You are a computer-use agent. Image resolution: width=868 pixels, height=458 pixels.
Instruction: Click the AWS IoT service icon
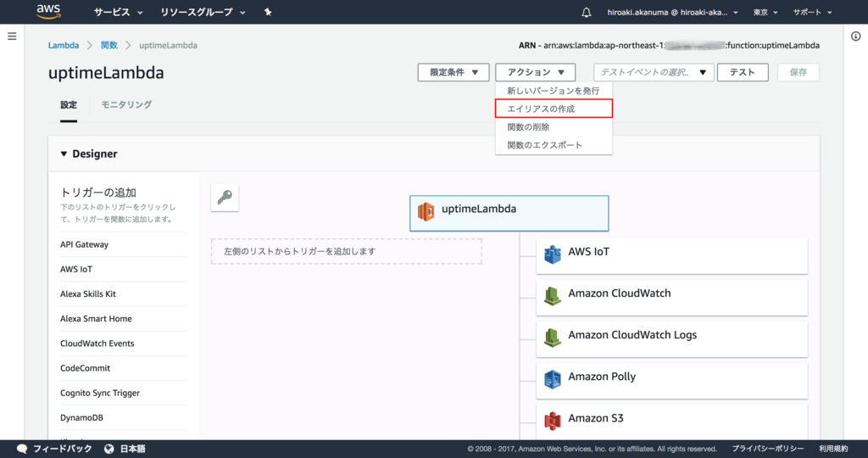coord(553,254)
